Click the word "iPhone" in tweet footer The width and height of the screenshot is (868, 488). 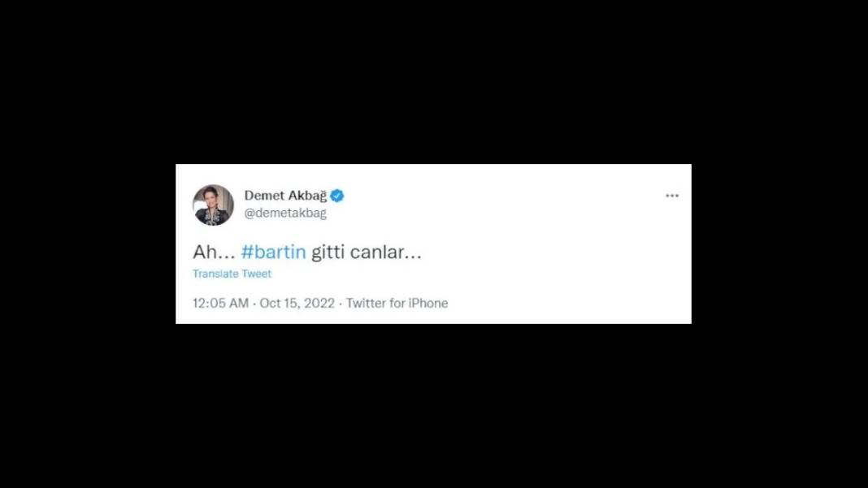428,303
